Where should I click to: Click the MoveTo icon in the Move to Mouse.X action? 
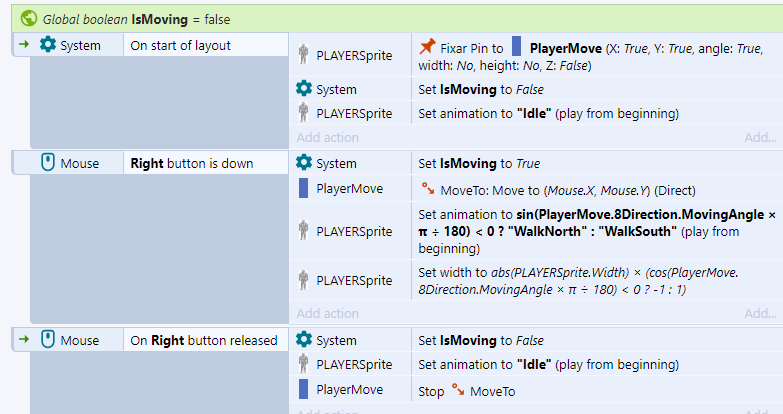tap(428, 189)
